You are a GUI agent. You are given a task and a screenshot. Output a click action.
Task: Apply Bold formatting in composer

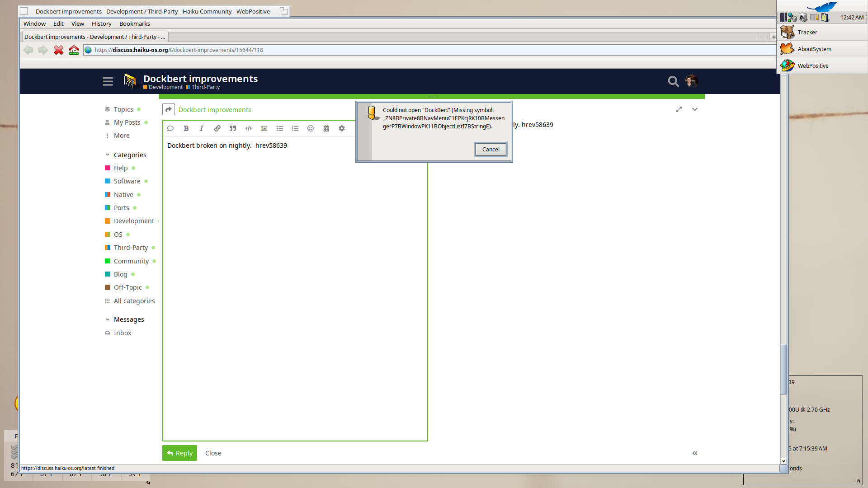(x=186, y=128)
